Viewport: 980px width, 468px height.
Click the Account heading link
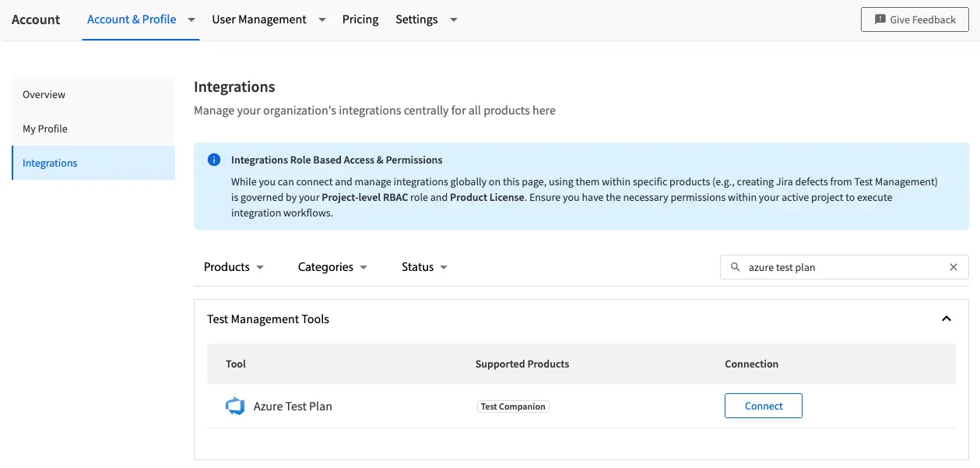click(36, 19)
